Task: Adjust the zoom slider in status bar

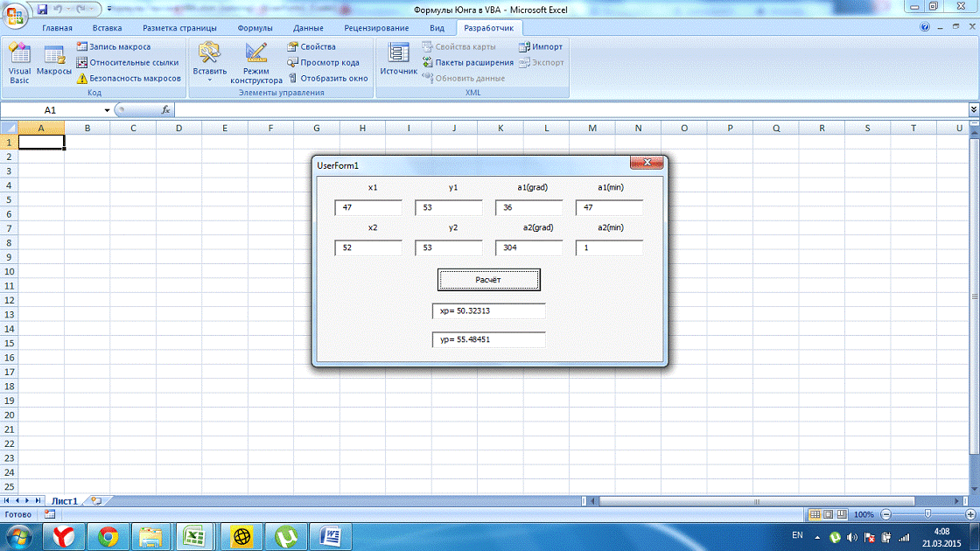Action: (927, 514)
